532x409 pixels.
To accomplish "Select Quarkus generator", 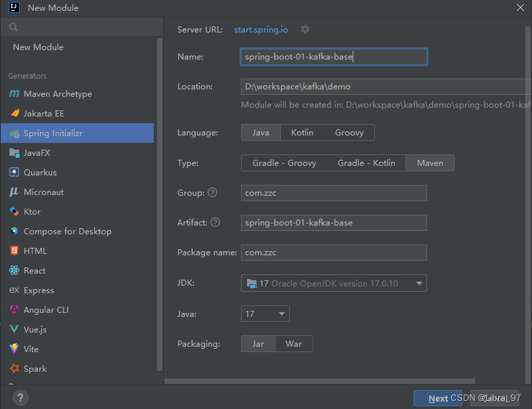I will (x=77, y=173).
